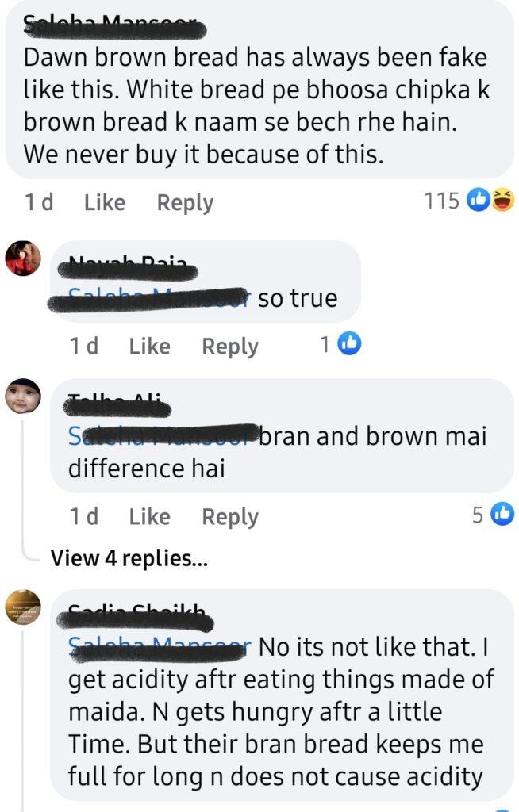This screenshot has height=812, width=519.
Task: Open the baby profile picture avatar
Action: coord(23,396)
